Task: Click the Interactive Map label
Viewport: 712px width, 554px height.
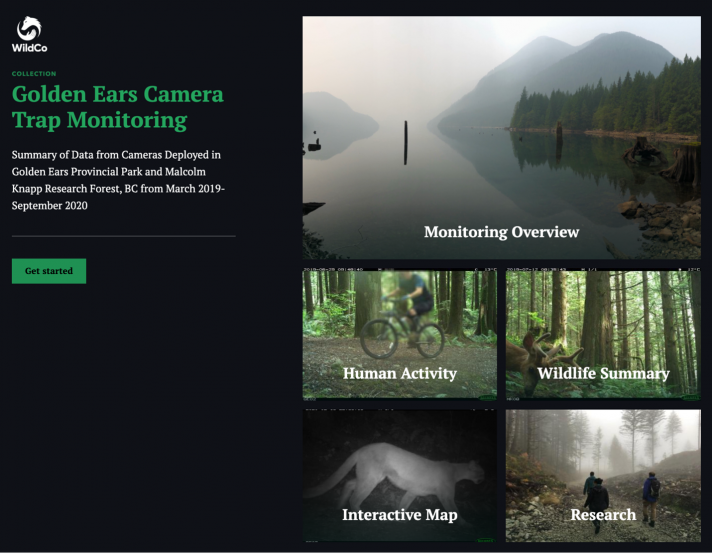Action: point(400,514)
